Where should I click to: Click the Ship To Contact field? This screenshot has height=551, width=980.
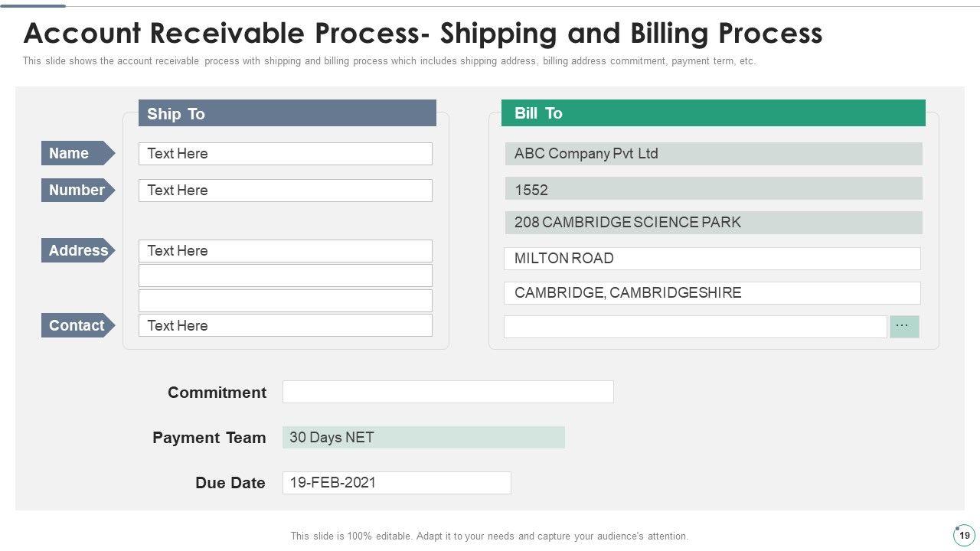[285, 325]
